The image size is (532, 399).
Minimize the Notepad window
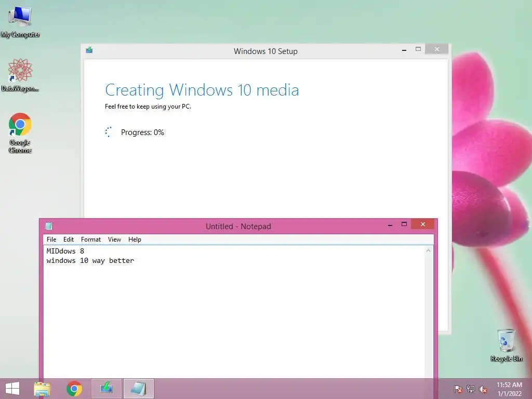[390, 224]
